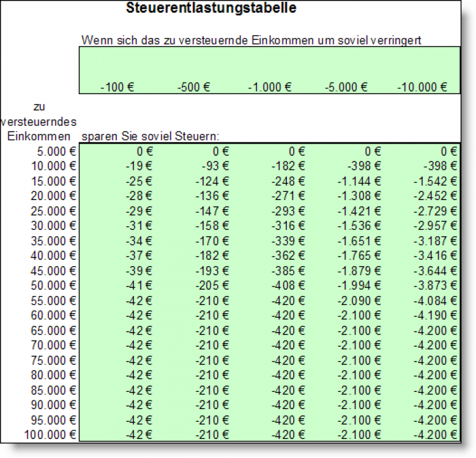Image resolution: width=476 pixels, height=458 pixels.
Task: Select the cell showing -4.084 €
Action: click(439, 300)
